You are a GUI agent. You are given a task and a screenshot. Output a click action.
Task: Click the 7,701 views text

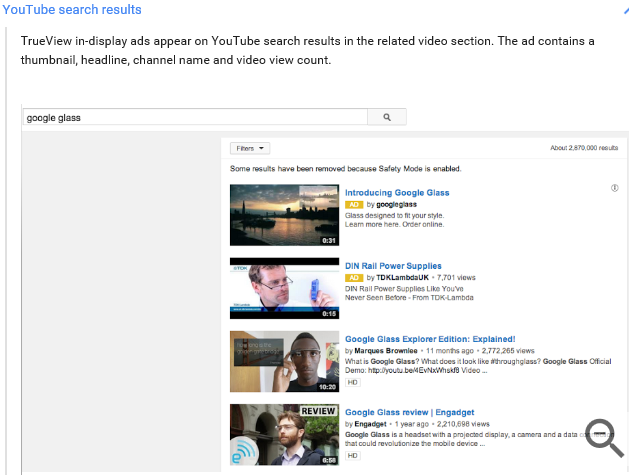click(456, 278)
